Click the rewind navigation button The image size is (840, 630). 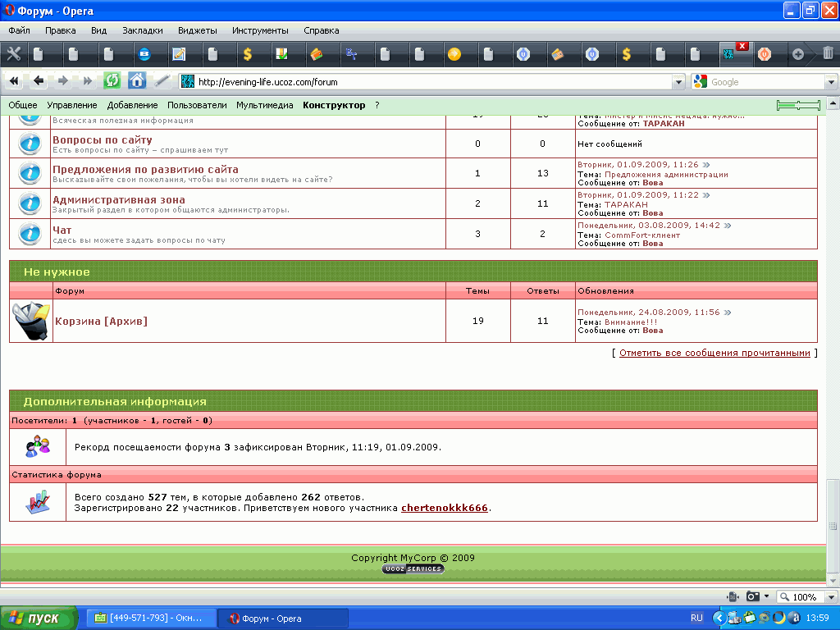click(14, 81)
